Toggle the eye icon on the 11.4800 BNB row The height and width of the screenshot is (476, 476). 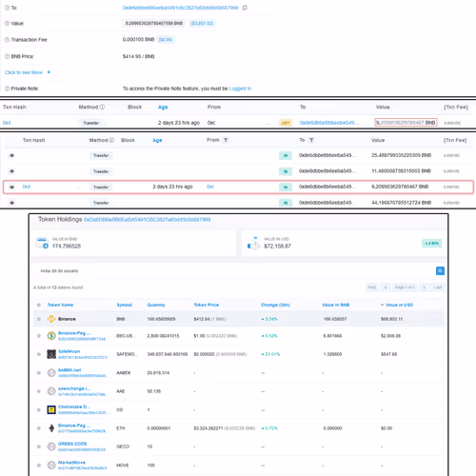[12, 171]
